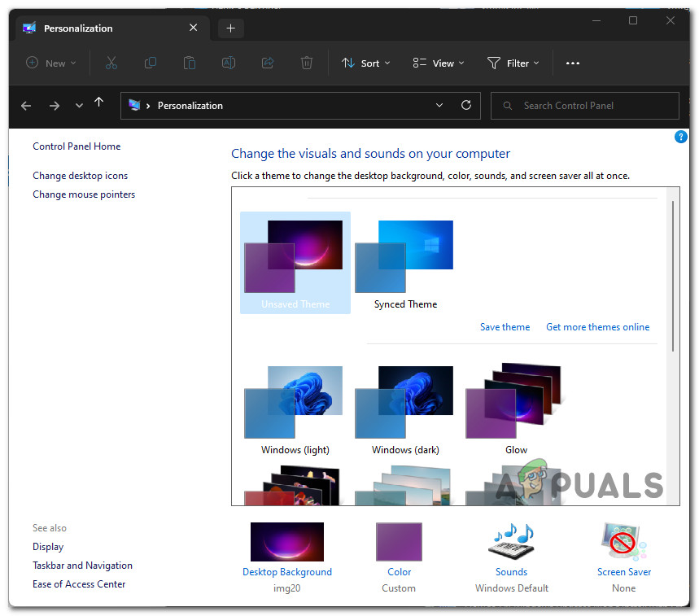Apply the Windows (light) theme

(x=295, y=409)
